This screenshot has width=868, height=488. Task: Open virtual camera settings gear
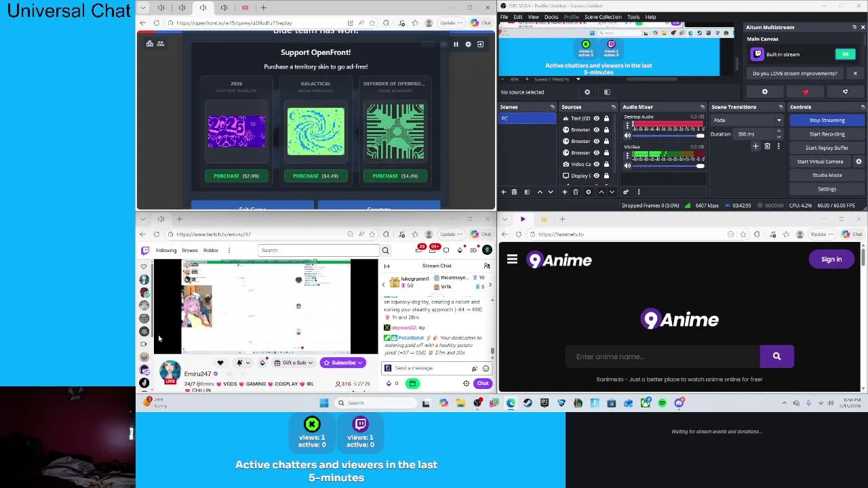click(x=859, y=161)
